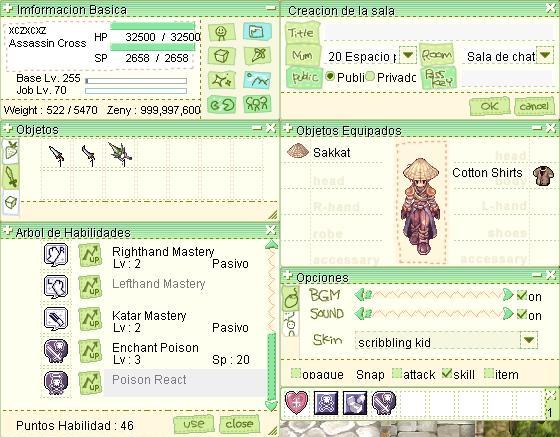560x437 pixels.
Task: Switch to the sword equipment tab in Objetos
Action: (x=11, y=177)
